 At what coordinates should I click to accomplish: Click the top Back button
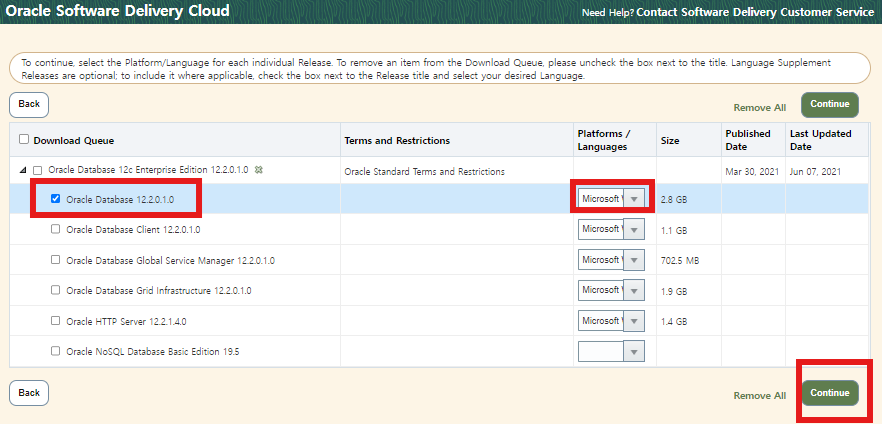point(29,105)
